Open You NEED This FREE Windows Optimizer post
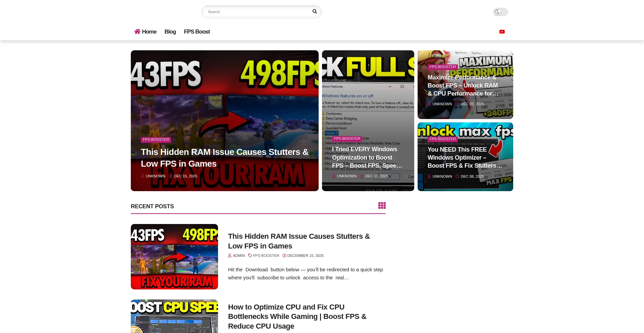Viewport: 644px width, 333px height. point(464,158)
